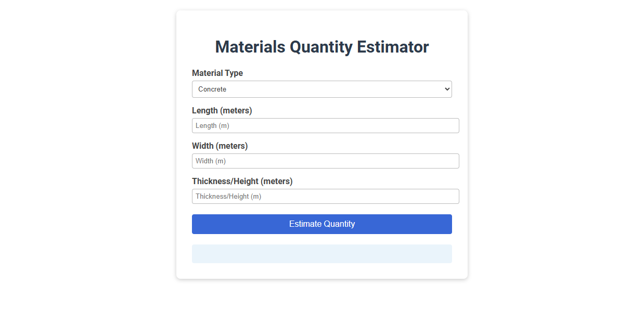Focus the Width (m) text box
The image size is (644, 310).
tap(326, 161)
